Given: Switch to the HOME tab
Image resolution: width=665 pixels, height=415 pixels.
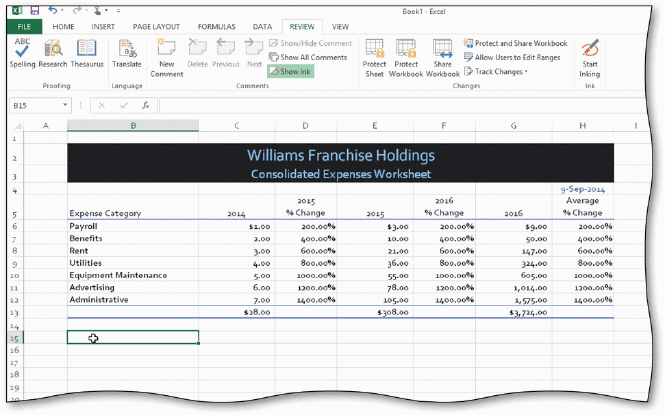Looking at the screenshot, I should click(x=63, y=27).
